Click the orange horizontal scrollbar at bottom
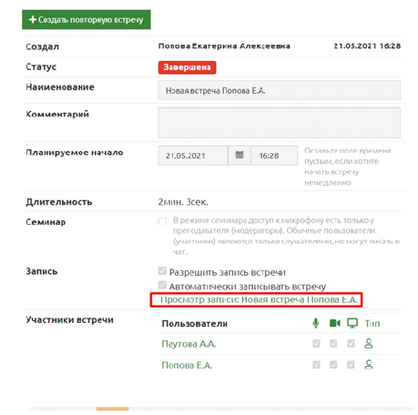418x415 pixels. click(113, 408)
